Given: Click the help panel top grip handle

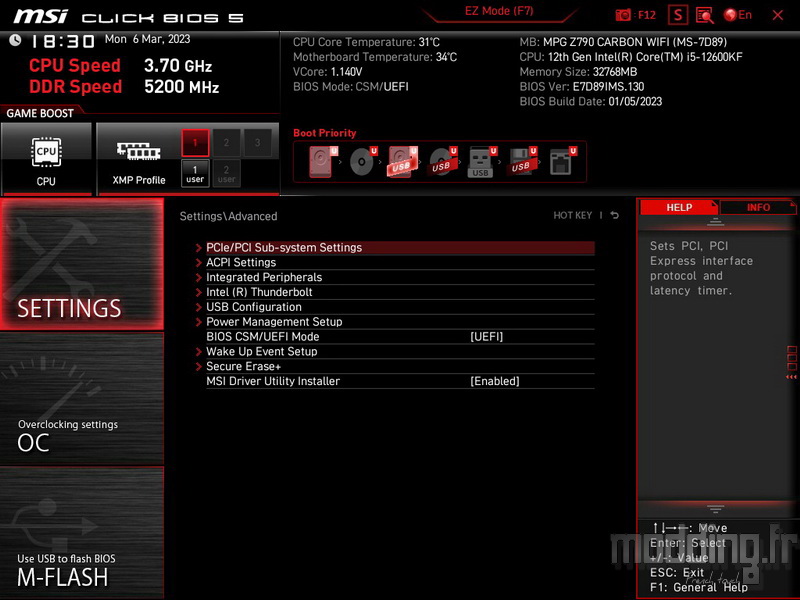Looking at the screenshot, I should (715, 221).
